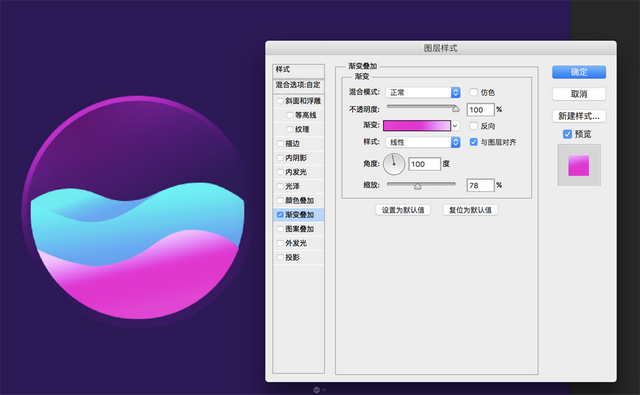Uncheck the 预览 checkbox
The height and width of the screenshot is (395, 640).
(567, 134)
